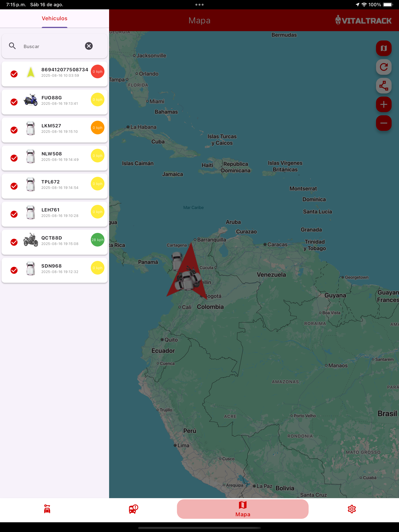Image resolution: width=399 pixels, height=532 pixels.
Task: Uncheck vehicle QCT88D
Action: [14, 242]
